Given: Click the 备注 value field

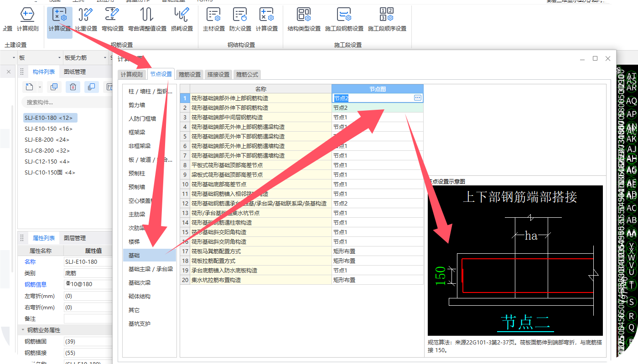Looking at the screenshot, I should pos(88,319).
